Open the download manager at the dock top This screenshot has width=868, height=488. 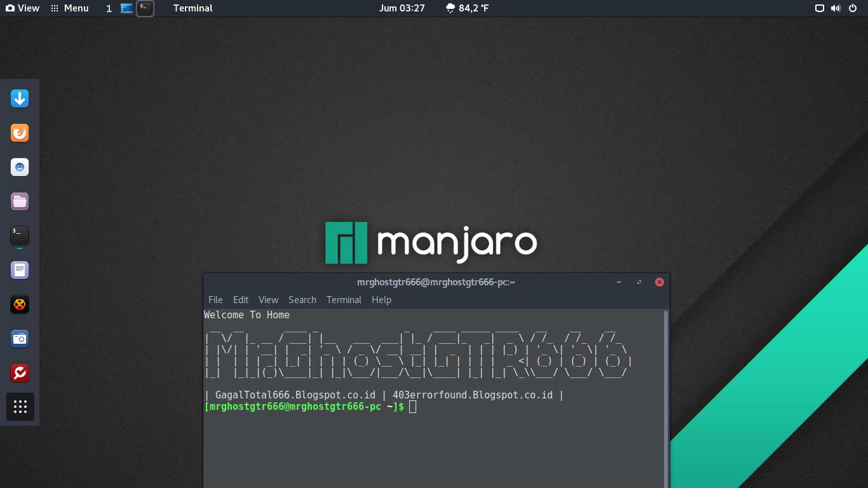click(x=20, y=98)
